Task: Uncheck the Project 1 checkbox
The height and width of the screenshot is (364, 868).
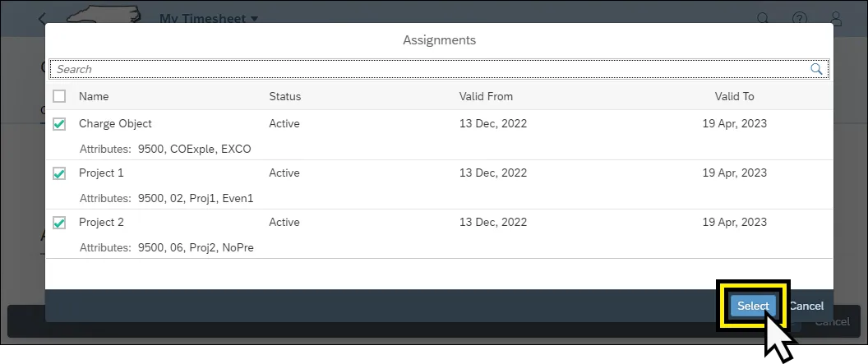Action: tap(59, 173)
